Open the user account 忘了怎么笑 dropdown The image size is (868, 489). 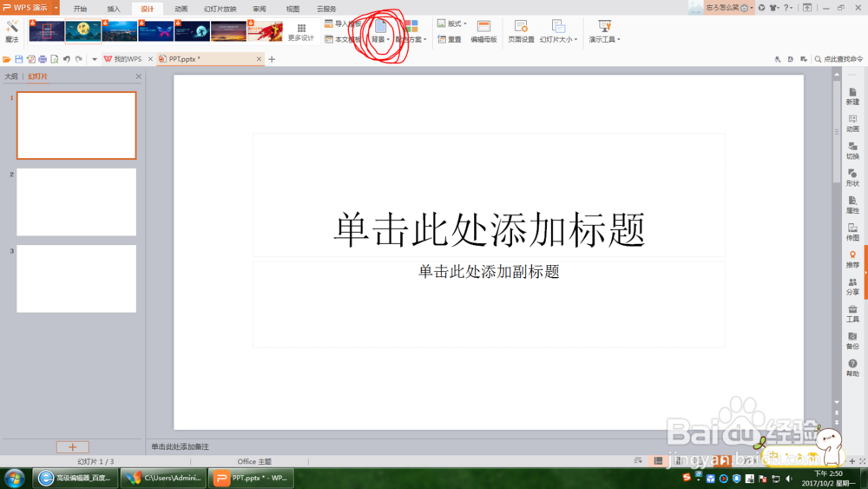point(729,8)
